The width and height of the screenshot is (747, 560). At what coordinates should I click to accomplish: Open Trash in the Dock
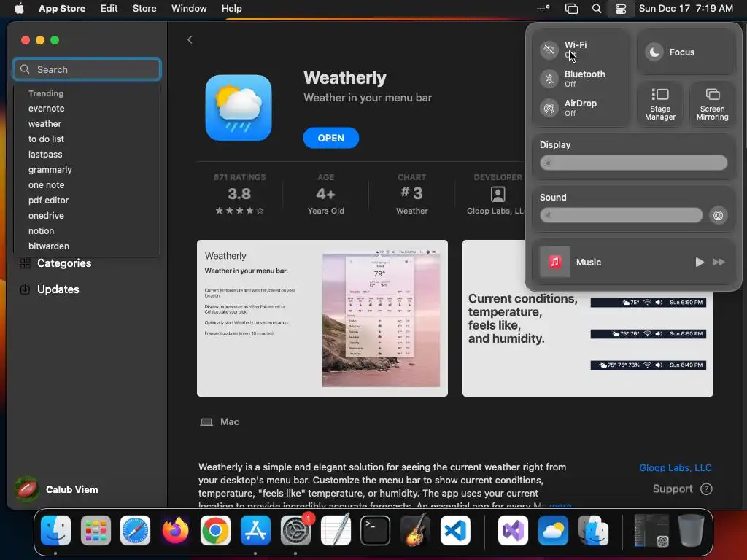coord(691,531)
